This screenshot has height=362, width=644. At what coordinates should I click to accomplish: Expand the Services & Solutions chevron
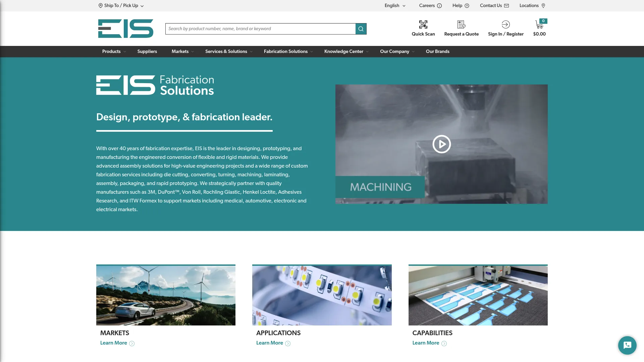[251, 52]
